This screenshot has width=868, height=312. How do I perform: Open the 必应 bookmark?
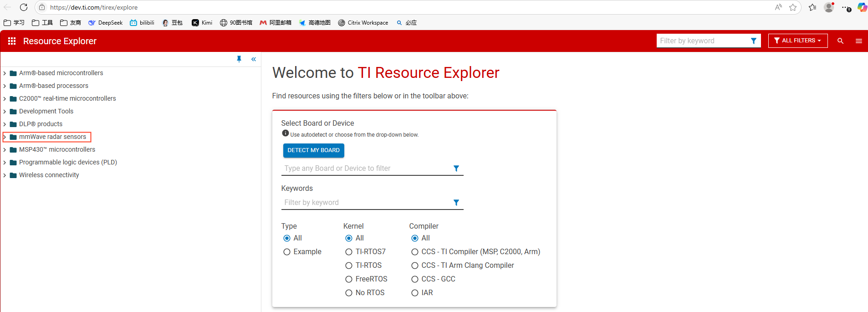(407, 23)
